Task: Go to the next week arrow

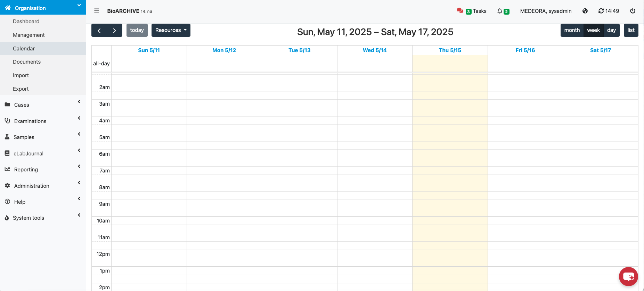Action: (x=114, y=30)
